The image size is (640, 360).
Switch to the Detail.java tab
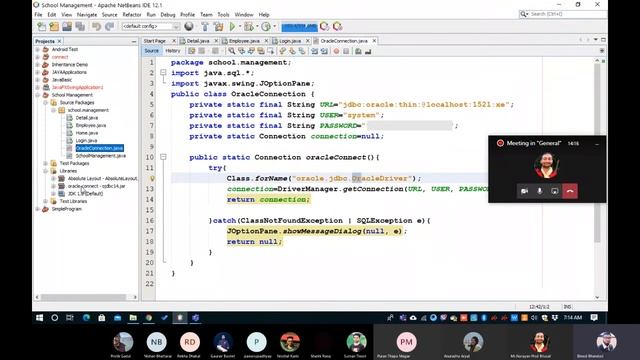click(x=198, y=41)
